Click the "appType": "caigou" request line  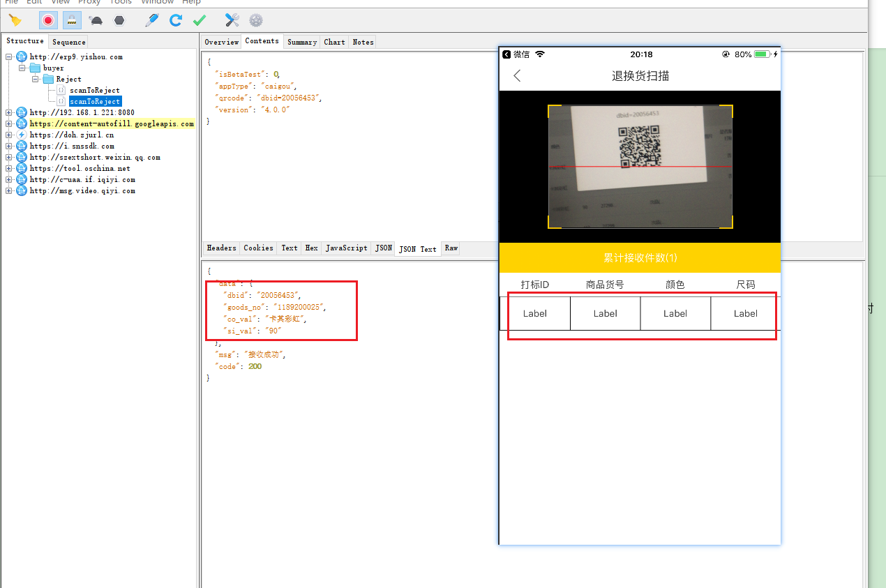coord(256,86)
